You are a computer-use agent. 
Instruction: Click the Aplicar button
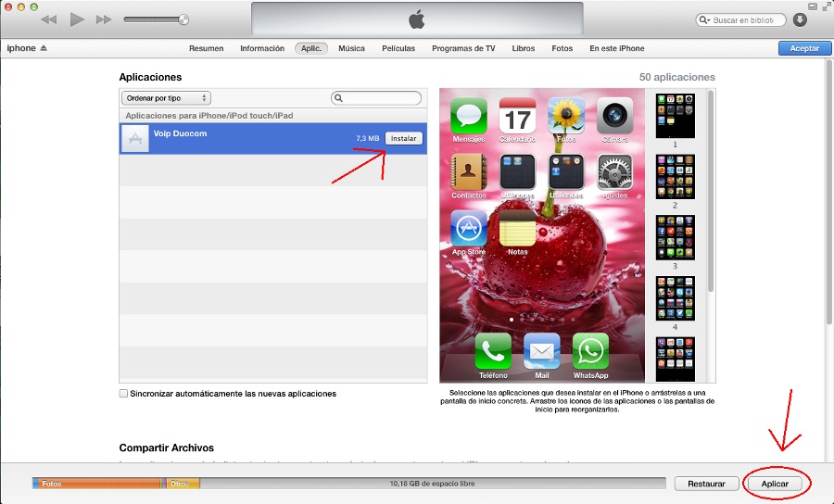point(775,484)
